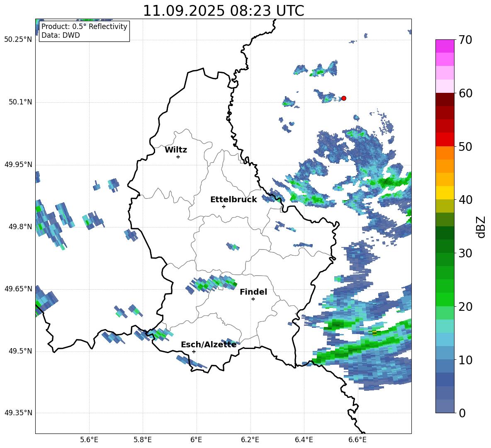Pick the yellow swatch just above 40 dBZ
The width and height of the screenshot is (491, 448).
click(x=445, y=193)
